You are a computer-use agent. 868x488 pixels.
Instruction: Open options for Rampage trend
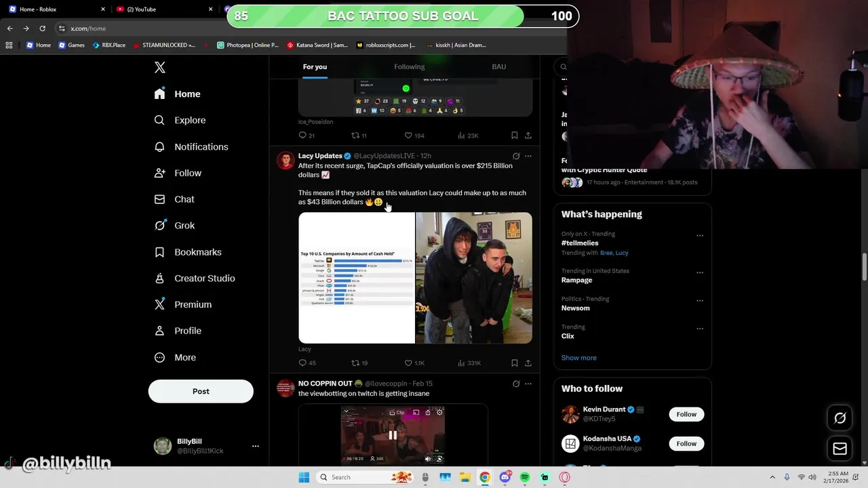(x=700, y=272)
